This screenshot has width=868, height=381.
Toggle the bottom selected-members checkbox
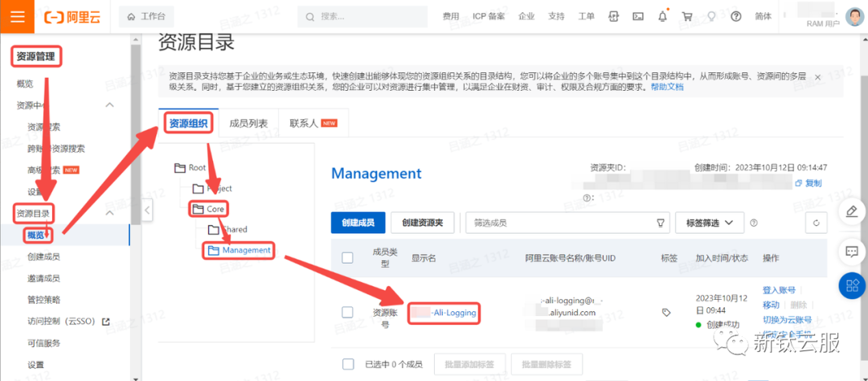[348, 364]
